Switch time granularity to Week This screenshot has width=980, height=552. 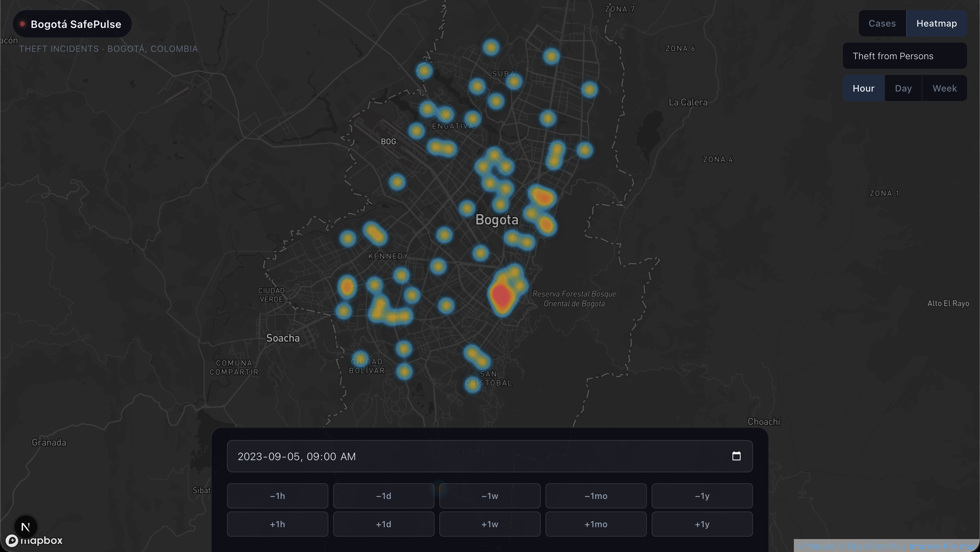click(x=945, y=88)
